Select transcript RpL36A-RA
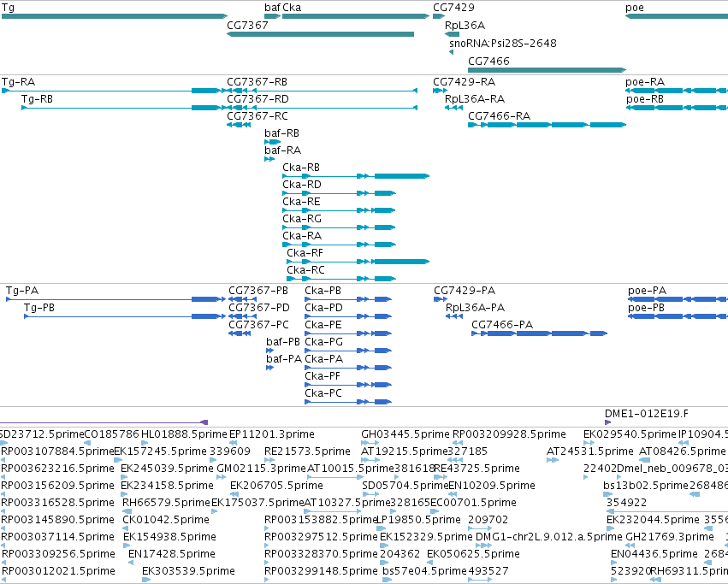The image size is (728, 584). [x=475, y=99]
